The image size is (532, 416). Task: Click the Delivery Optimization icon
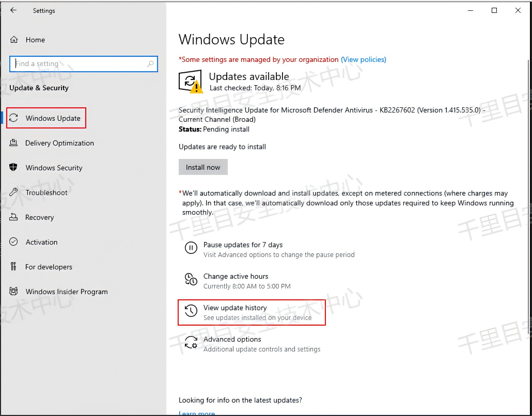coord(13,143)
